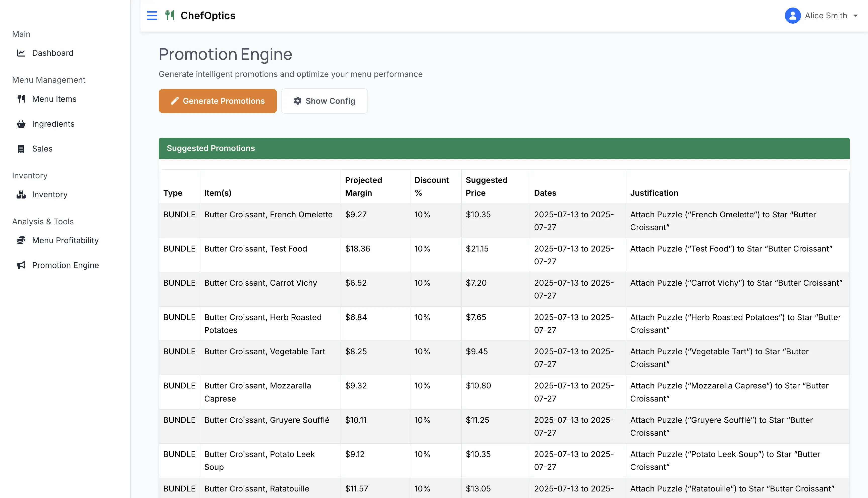Open Inventory from the sidebar
Viewport: 868px width, 498px height.
point(50,195)
